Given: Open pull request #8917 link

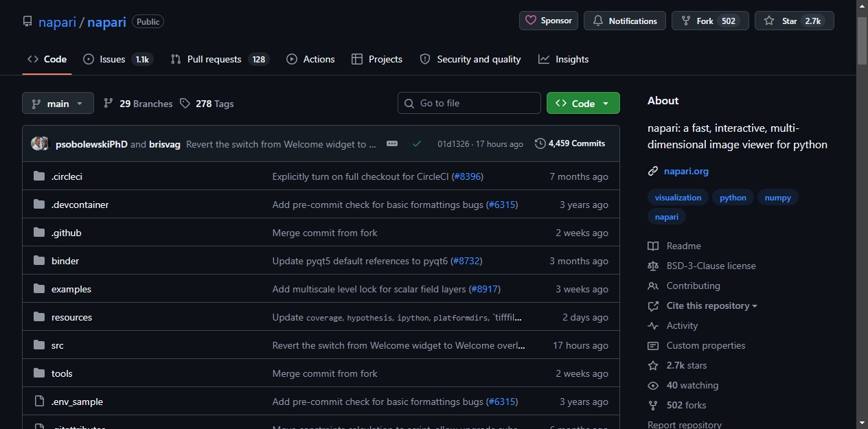Looking at the screenshot, I should point(484,289).
